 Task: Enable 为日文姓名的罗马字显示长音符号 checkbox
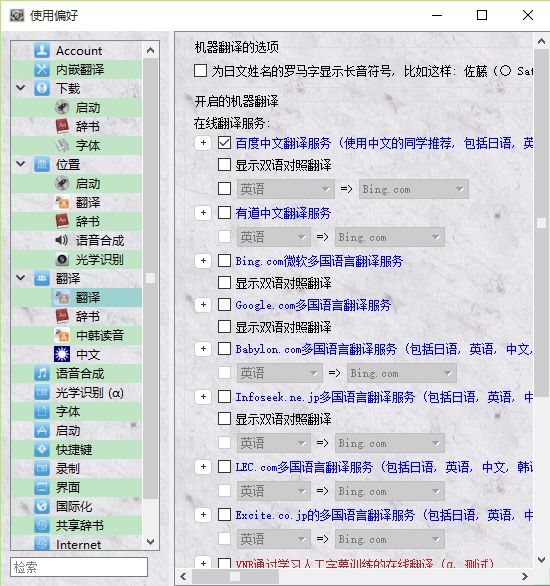[x=201, y=70]
